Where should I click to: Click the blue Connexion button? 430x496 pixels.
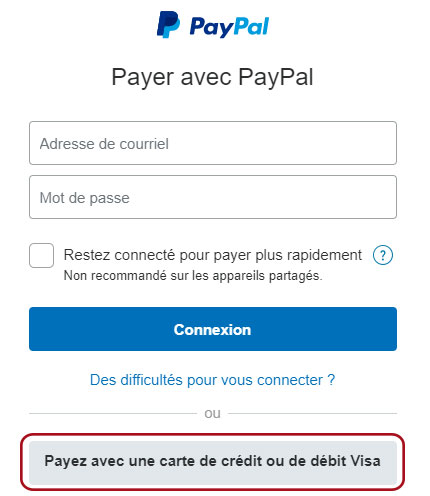(x=213, y=329)
